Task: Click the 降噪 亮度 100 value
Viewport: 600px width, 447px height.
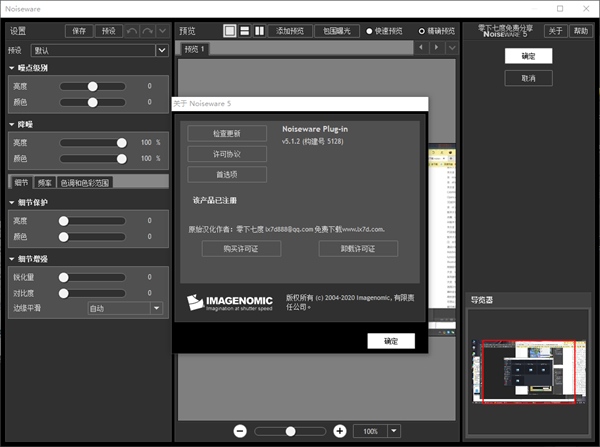Action: point(146,142)
